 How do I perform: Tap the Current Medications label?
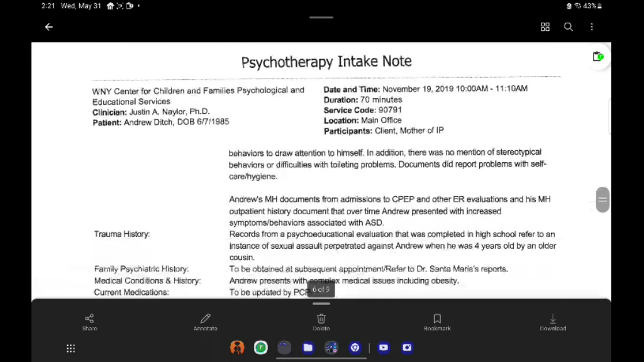point(131,292)
